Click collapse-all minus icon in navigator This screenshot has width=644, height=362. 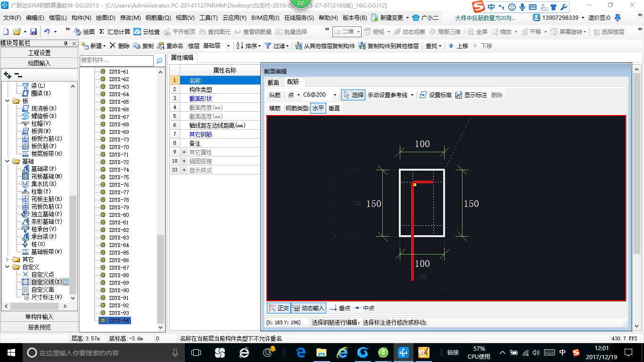click(x=18, y=75)
